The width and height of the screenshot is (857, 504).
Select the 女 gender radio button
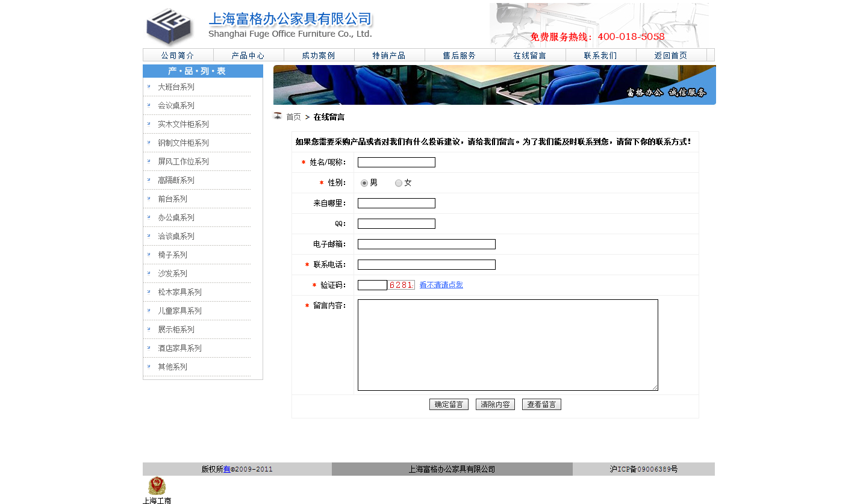pos(399,183)
